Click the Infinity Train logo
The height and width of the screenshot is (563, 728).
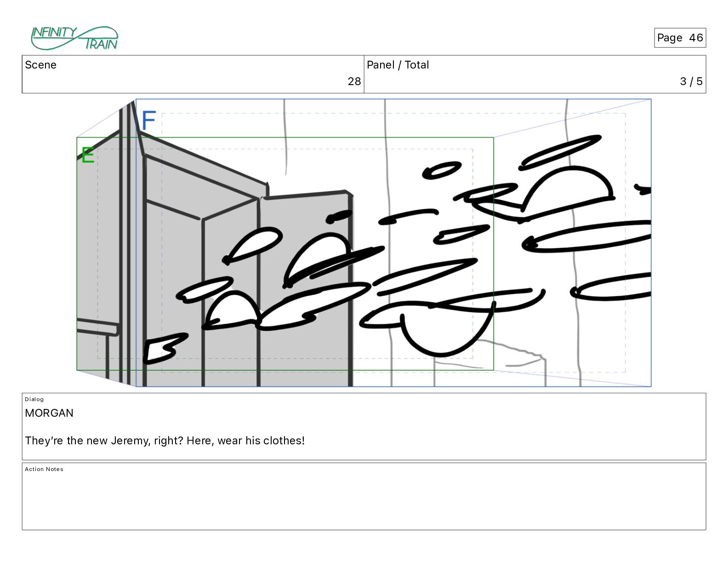click(74, 38)
